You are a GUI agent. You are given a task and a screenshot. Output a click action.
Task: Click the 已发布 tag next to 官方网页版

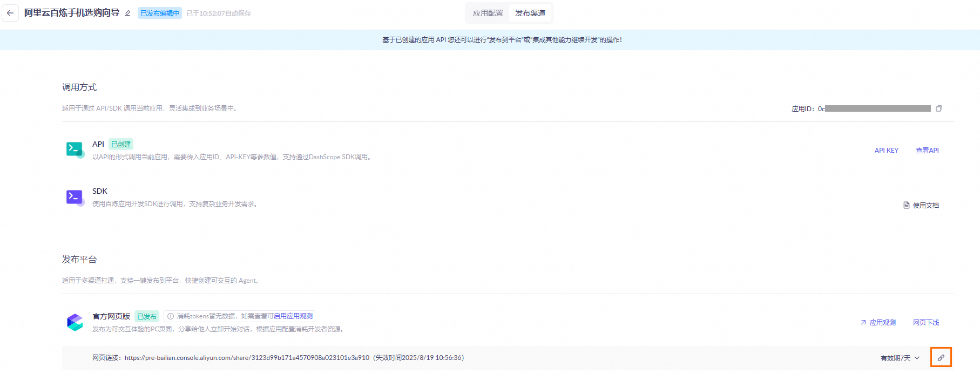(x=147, y=316)
